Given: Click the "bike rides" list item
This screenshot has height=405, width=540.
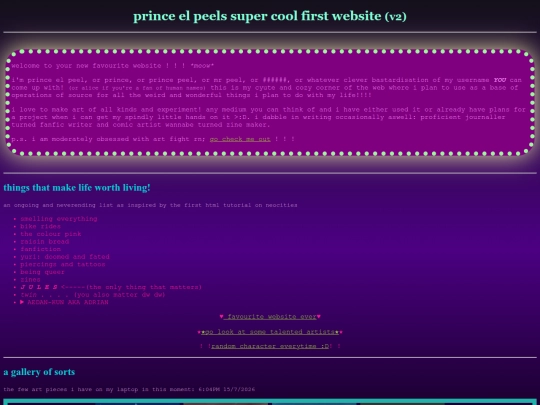Looking at the screenshot, I should [x=41, y=226].
